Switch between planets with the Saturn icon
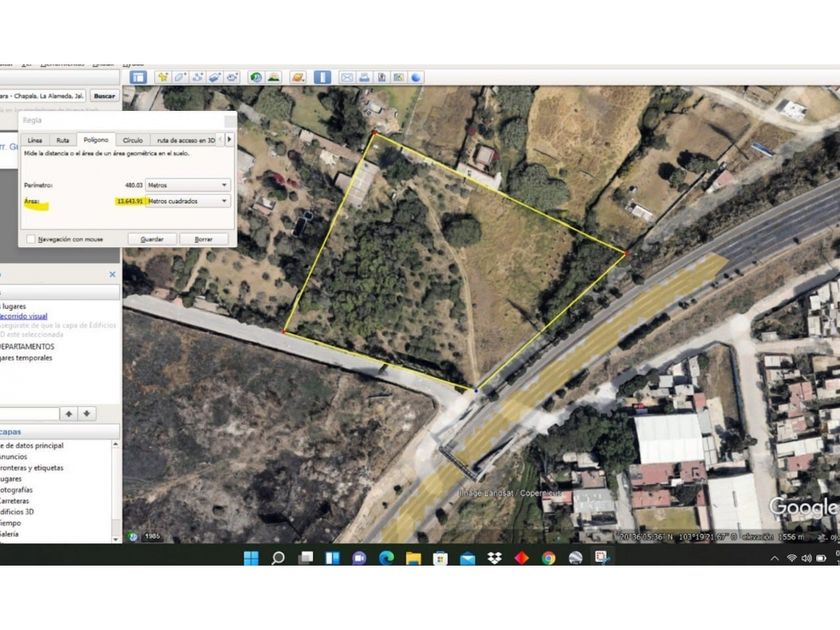The width and height of the screenshot is (840, 630). click(x=298, y=77)
